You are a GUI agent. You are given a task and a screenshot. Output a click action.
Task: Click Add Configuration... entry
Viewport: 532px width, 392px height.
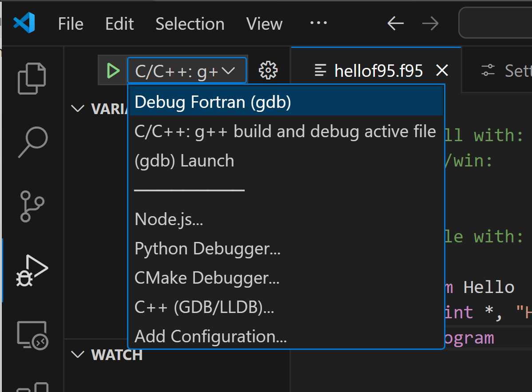210,337
